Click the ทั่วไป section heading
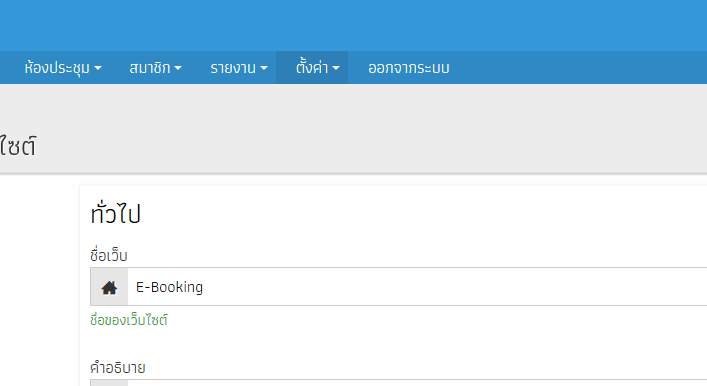The width and height of the screenshot is (707, 386). 116,213
